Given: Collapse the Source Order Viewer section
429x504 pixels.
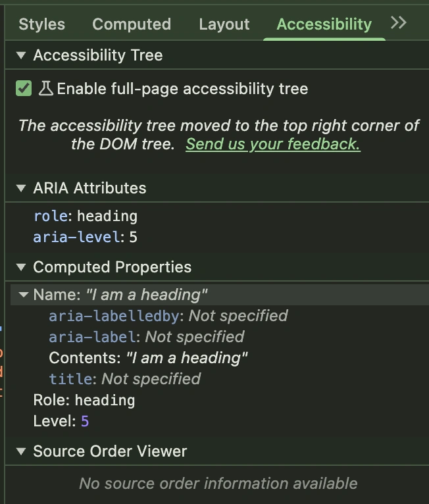Looking at the screenshot, I should [x=22, y=451].
